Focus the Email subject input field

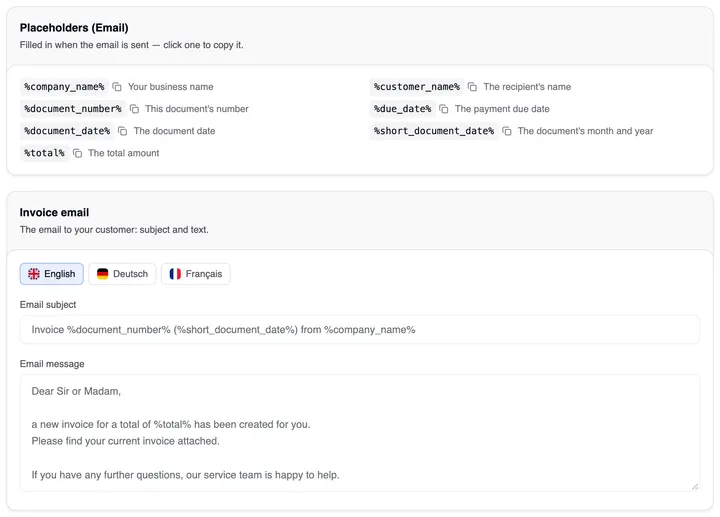tap(360, 330)
